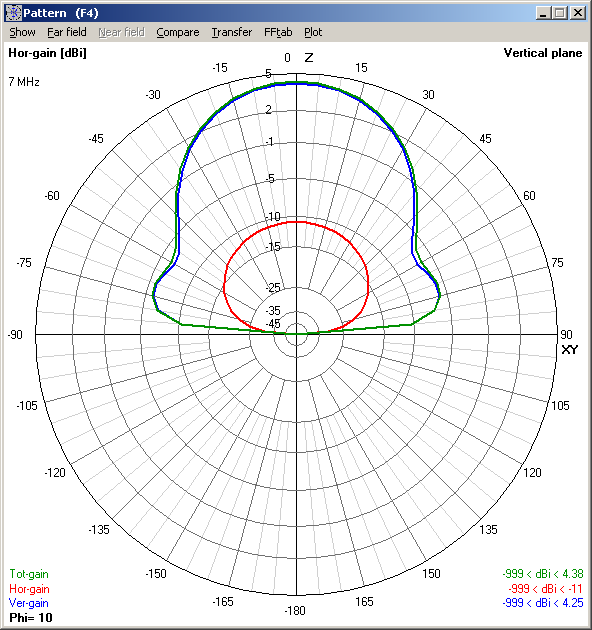This screenshot has width=592, height=630.
Task: Close the Pattern window
Action: pos(578,13)
